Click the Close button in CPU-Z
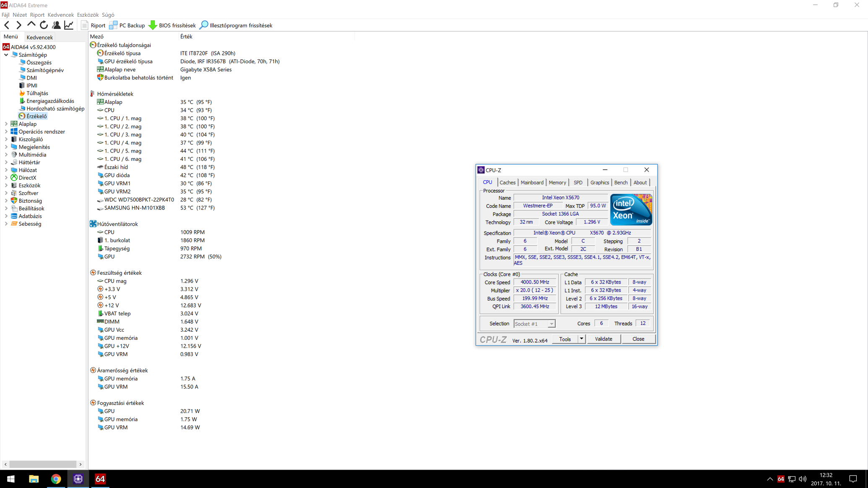Image resolution: width=868 pixels, height=488 pixels. [638, 339]
